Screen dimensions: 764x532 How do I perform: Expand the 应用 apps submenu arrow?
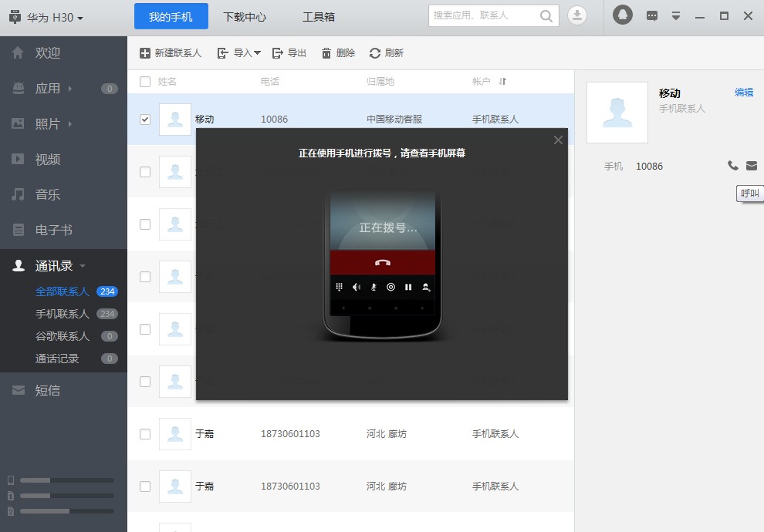click(x=70, y=89)
